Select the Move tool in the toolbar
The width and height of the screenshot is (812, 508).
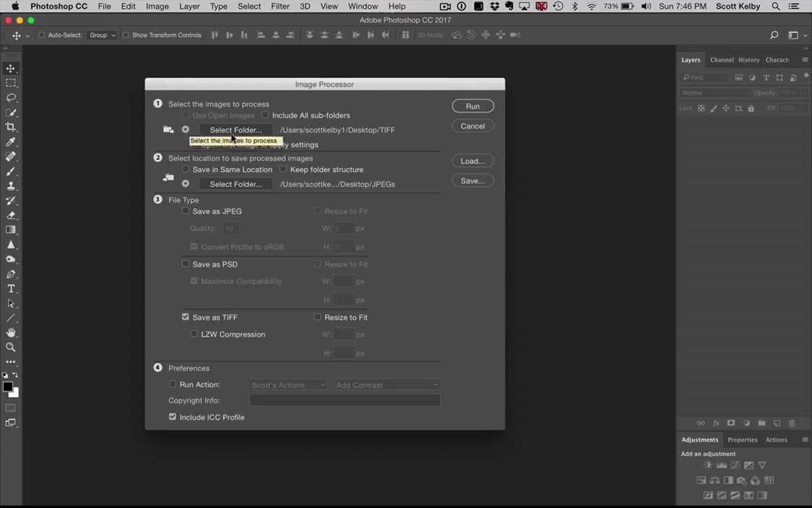pyautogui.click(x=11, y=68)
